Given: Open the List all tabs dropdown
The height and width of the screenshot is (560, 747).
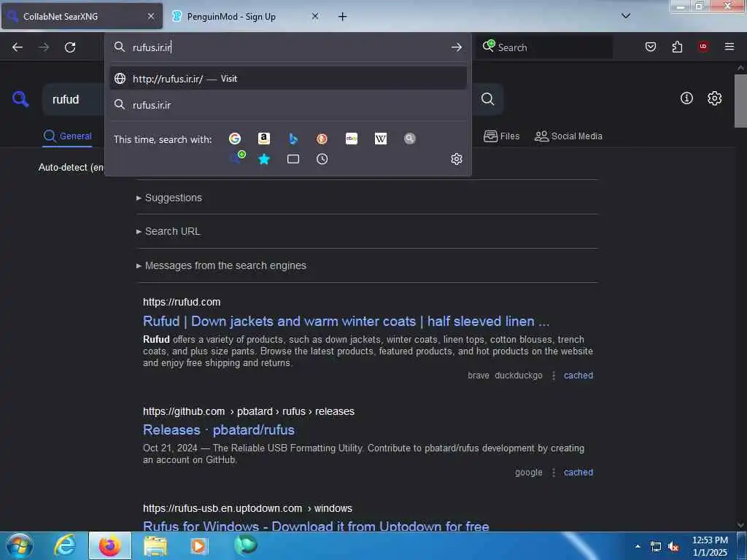Looking at the screenshot, I should pyautogui.click(x=626, y=16).
